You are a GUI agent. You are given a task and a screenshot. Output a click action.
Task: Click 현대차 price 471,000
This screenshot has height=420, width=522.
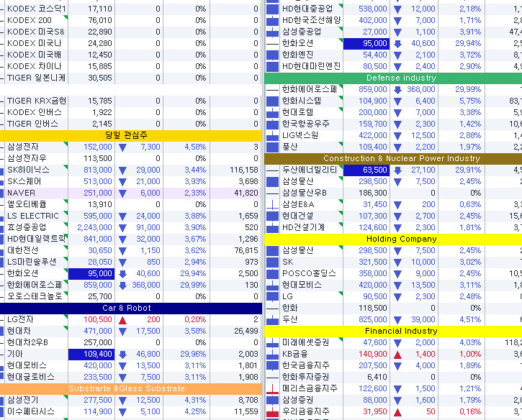[97, 332]
